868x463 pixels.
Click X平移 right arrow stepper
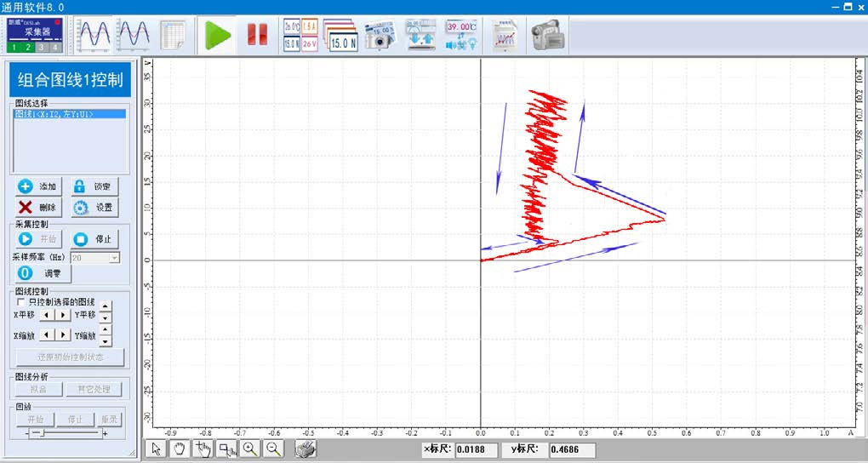click(63, 315)
